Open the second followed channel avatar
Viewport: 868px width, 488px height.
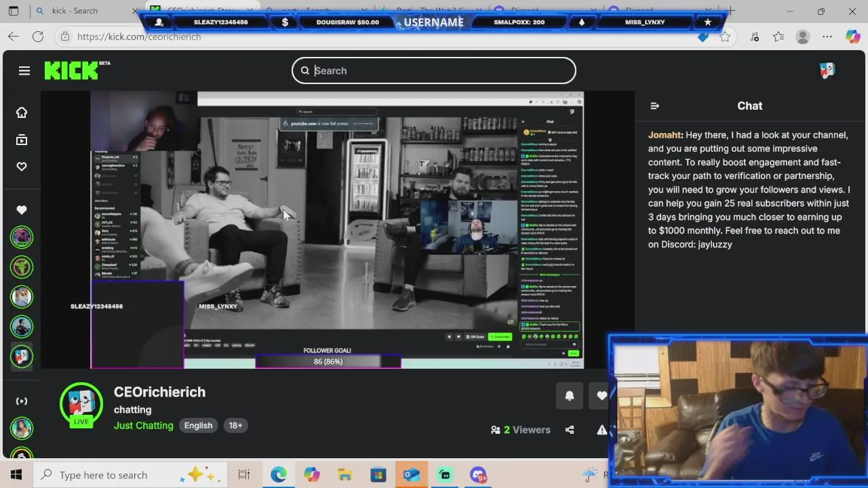click(x=22, y=267)
